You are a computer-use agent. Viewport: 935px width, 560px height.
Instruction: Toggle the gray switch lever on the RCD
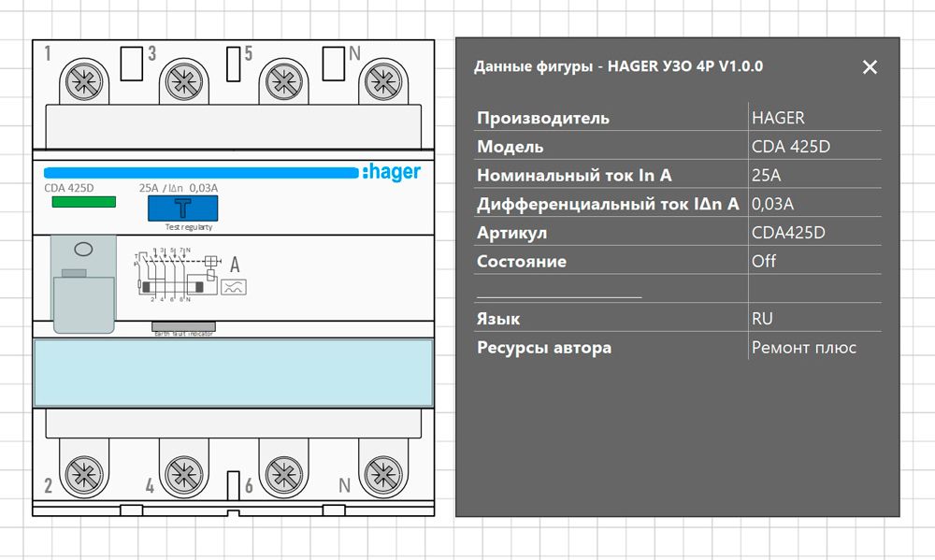[x=83, y=304]
